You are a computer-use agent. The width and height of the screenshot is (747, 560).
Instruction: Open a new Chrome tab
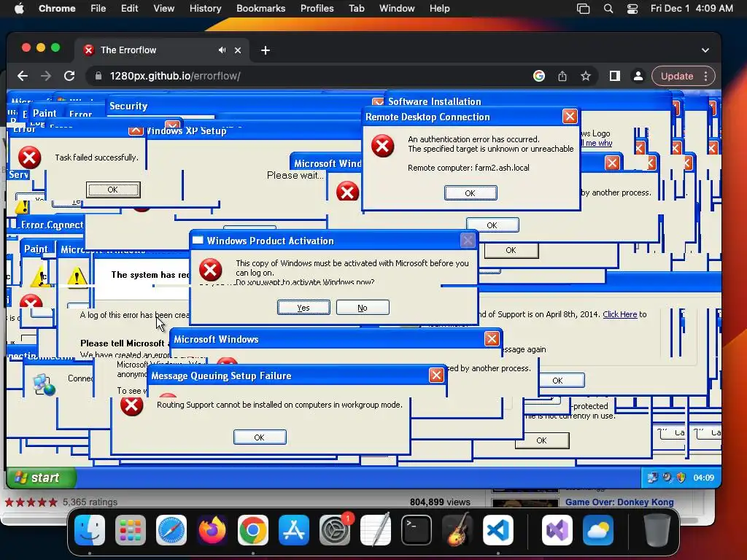(x=266, y=50)
